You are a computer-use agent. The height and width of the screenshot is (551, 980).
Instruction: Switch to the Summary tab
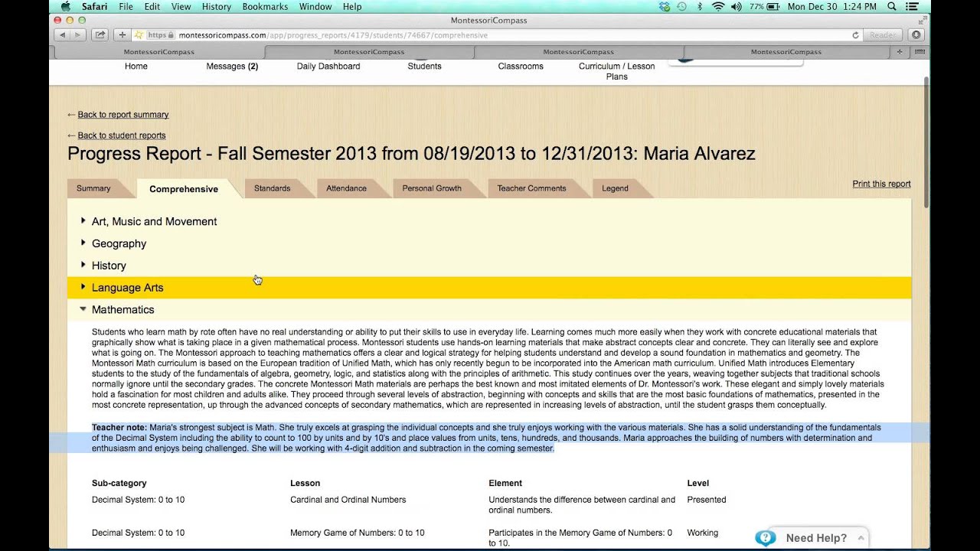click(93, 188)
